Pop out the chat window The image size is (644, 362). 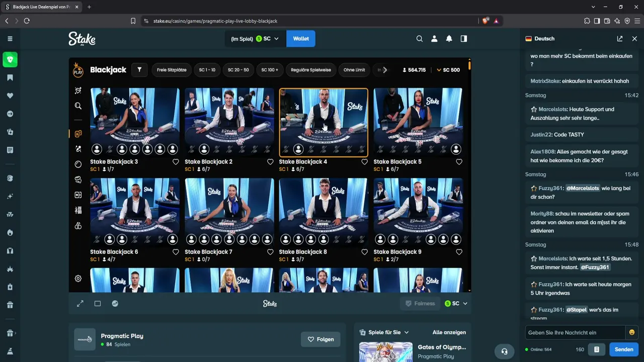[620, 39]
